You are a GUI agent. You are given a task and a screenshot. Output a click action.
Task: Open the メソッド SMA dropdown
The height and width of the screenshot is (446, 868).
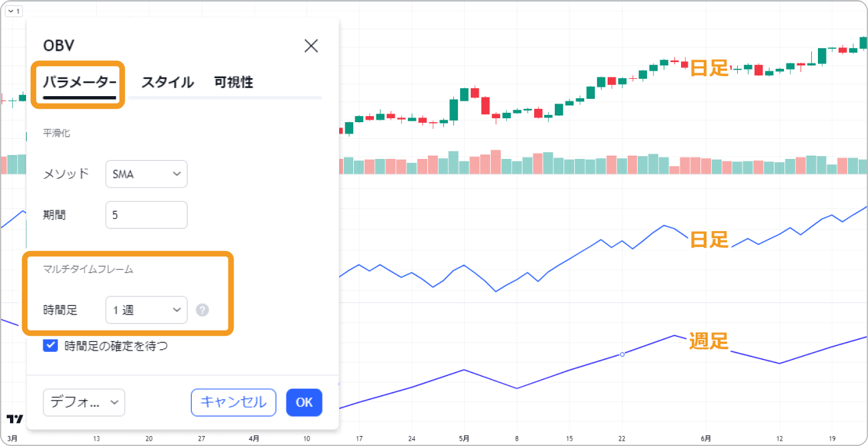(146, 174)
